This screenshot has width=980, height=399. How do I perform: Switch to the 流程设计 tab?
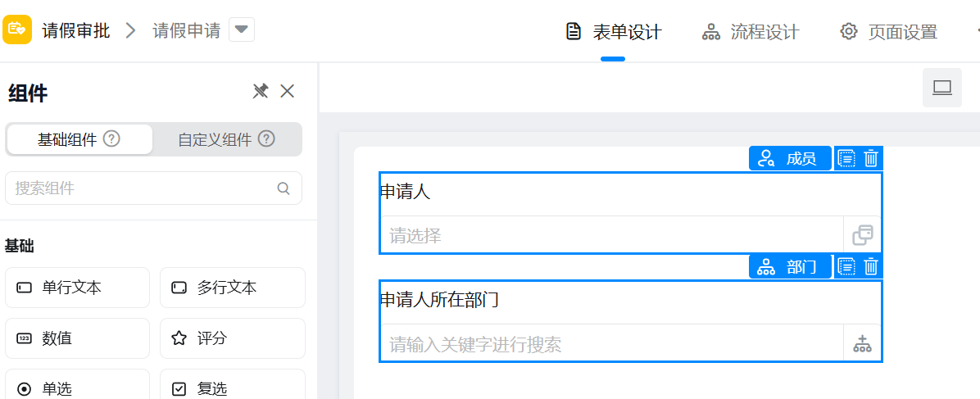click(x=751, y=32)
